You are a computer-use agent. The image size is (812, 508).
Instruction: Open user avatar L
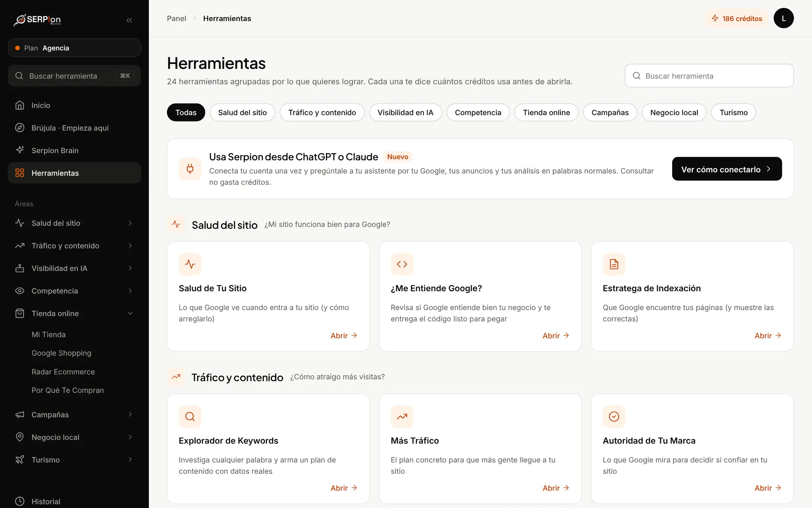[783, 18]
